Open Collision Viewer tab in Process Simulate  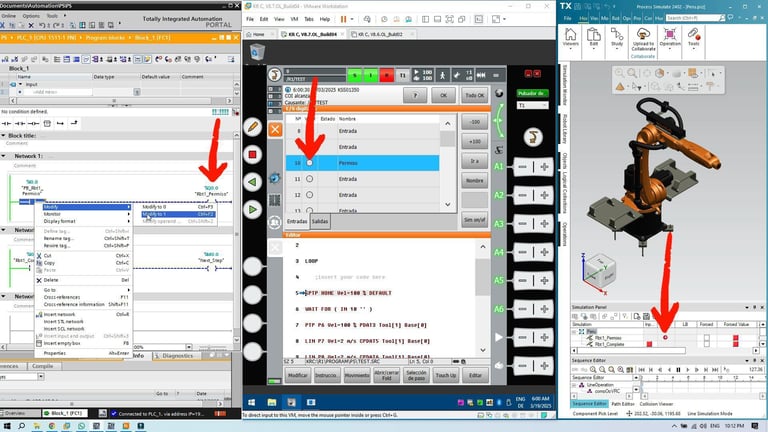click(x=656, y=404)
